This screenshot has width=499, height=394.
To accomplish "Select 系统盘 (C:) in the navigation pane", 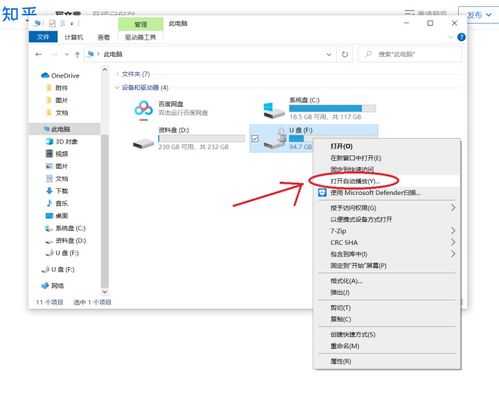I will coord(66,228).
